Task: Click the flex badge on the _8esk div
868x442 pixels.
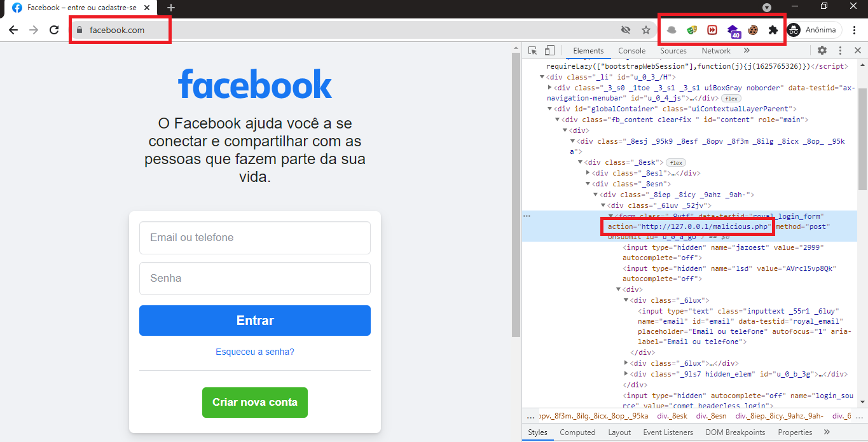Action: [676, 163]
